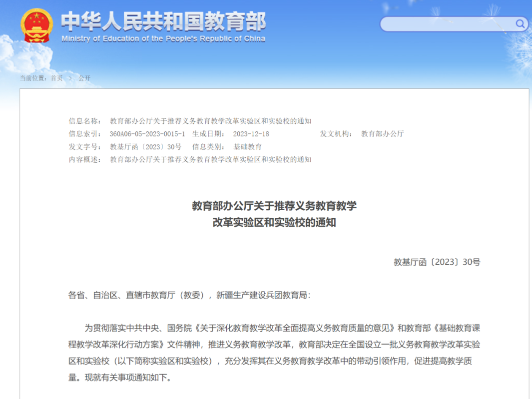Image resolution: width=532 pixels, height=399 pixels.
Task: Click 教育部办公厅 beside 发文机构
Action: (x=382, y=134)
